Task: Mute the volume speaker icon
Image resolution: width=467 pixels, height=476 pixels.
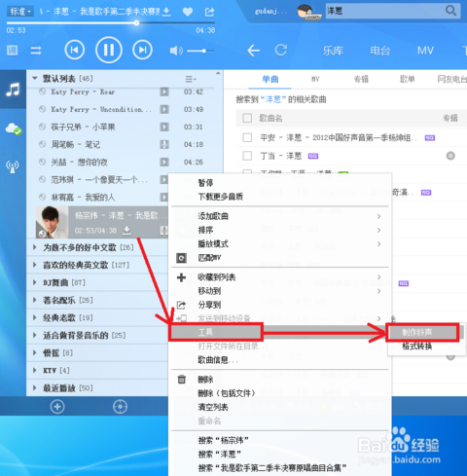Action: pyautogui.click(x=176, y=51)
